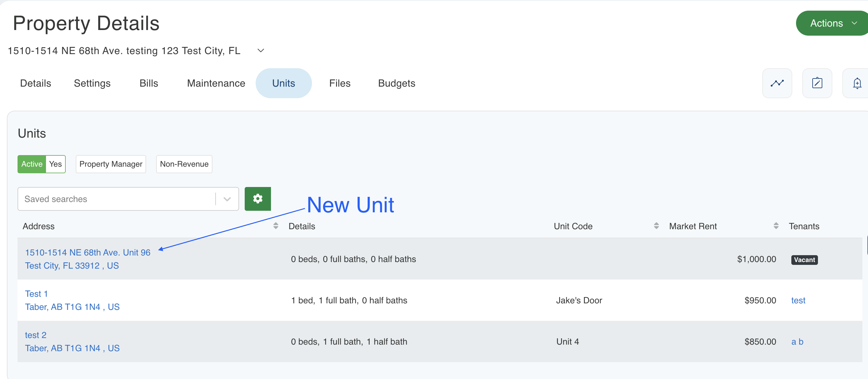Click the Property Details page title
The height and width of the screenshot is (379, 868).
click(86, 23)
